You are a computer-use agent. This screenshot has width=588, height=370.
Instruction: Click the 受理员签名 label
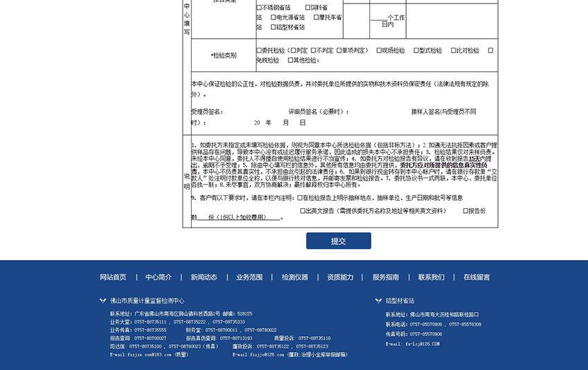point(207,112)
